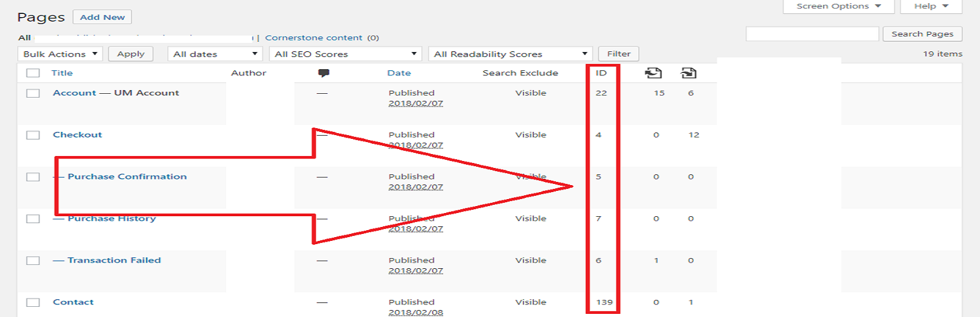Sort pages by Date column
This screenshot has height=317, width=980.
tap(399, 73)
